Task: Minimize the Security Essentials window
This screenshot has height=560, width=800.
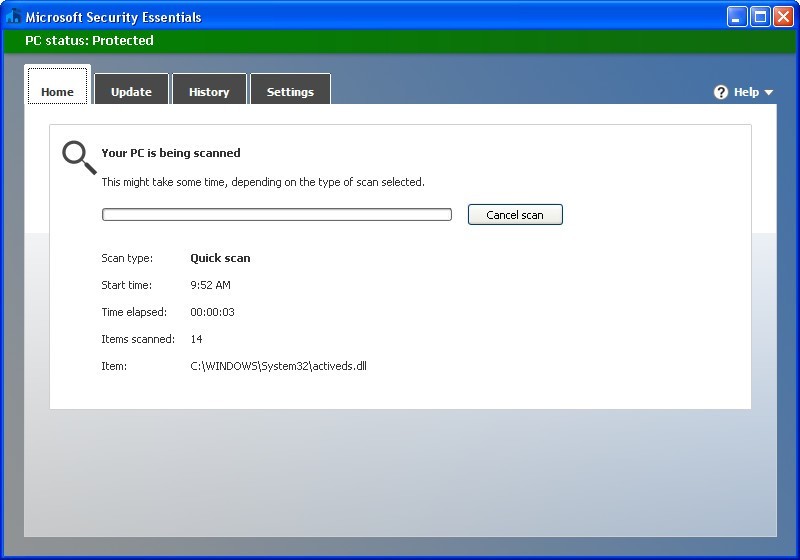Action: pyautogui.click(x=736, y=17)
